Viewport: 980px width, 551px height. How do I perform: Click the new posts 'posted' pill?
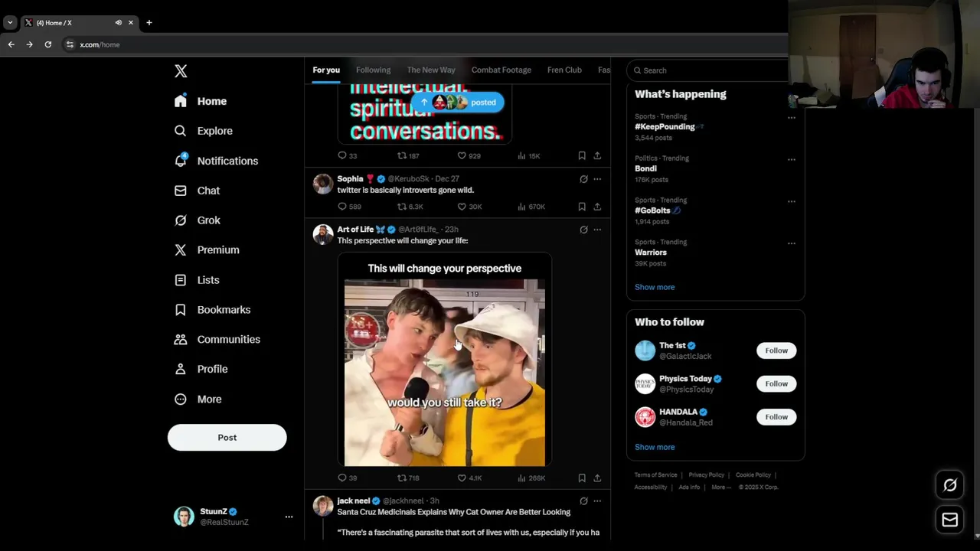(458, 102)
